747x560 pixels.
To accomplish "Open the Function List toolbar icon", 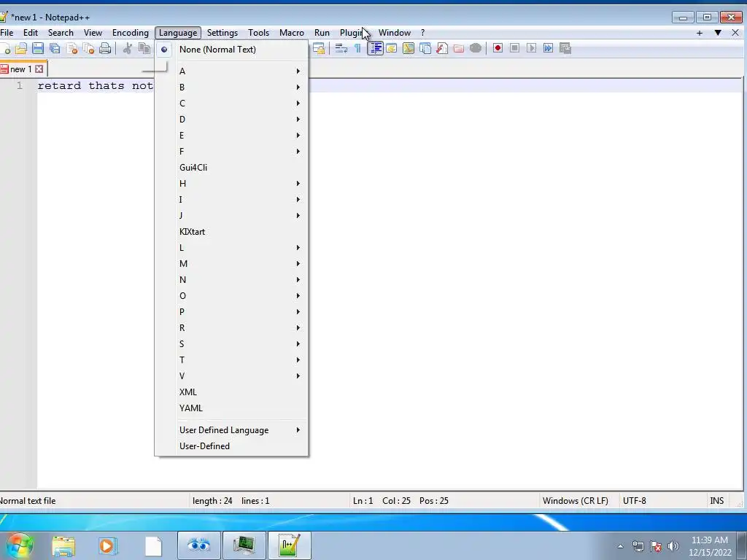I will click(442, 48).
